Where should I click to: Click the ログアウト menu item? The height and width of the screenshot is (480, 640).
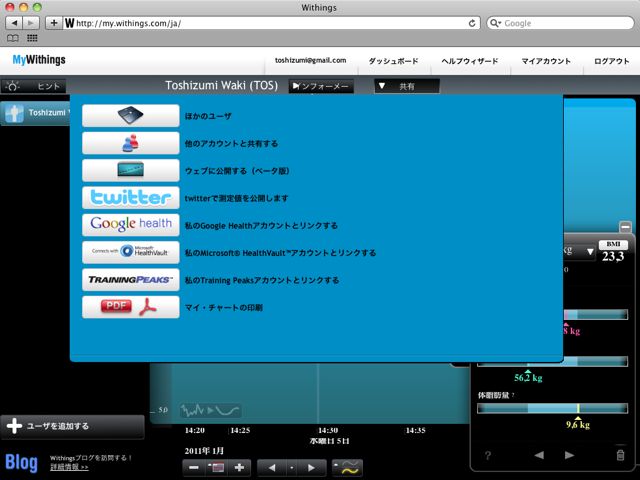pos(611,61)
